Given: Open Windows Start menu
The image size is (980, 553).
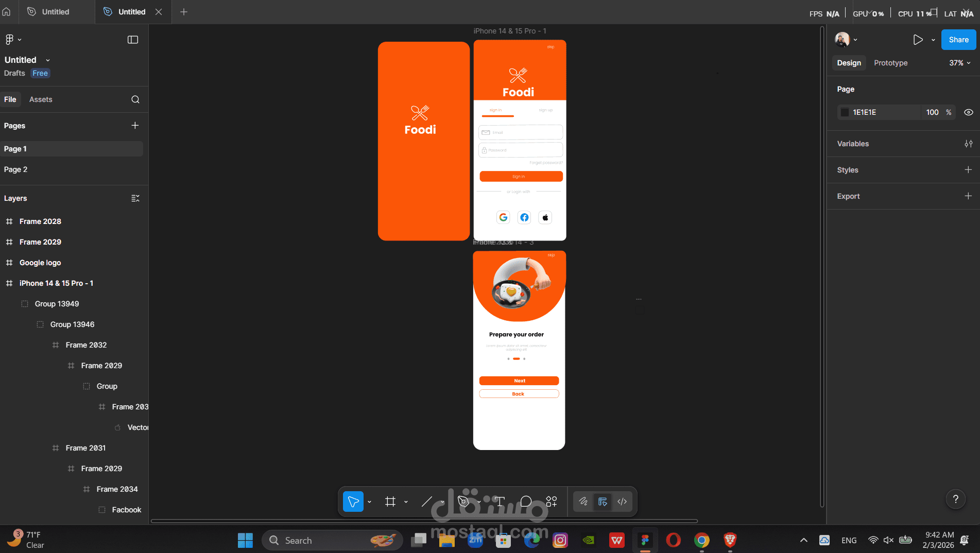Looking at the screenshot, I should (245, 540).
